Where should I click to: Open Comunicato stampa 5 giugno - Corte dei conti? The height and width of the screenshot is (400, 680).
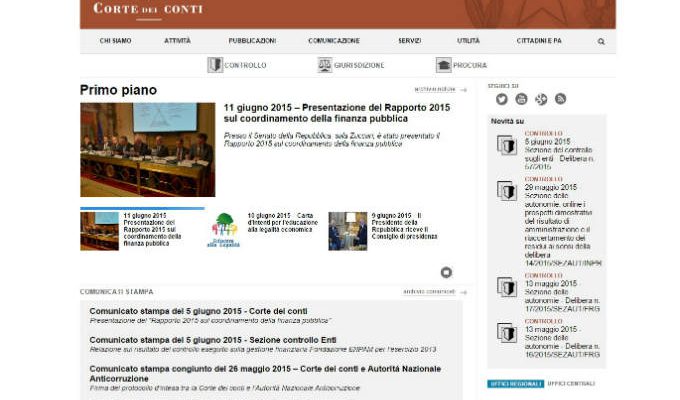click(198, 311)
